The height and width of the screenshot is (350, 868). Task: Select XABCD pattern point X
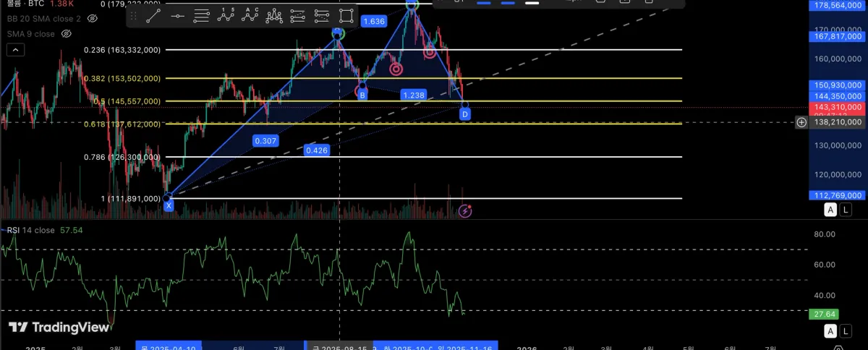tap(169, 205)
